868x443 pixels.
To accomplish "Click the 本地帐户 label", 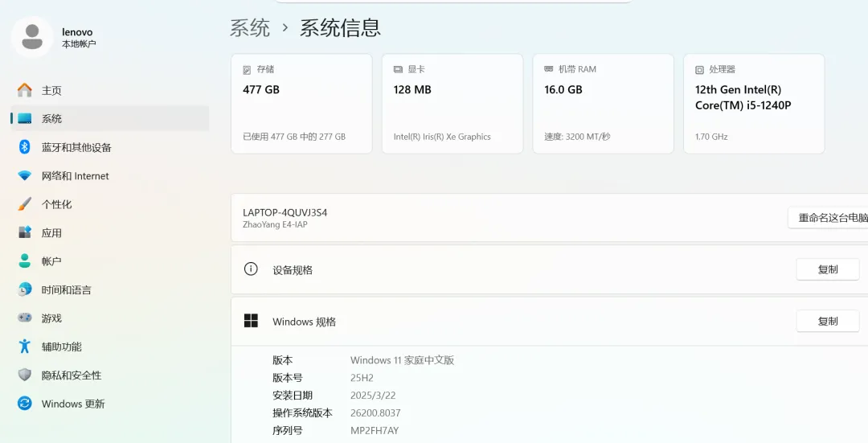I will (79, 43).
